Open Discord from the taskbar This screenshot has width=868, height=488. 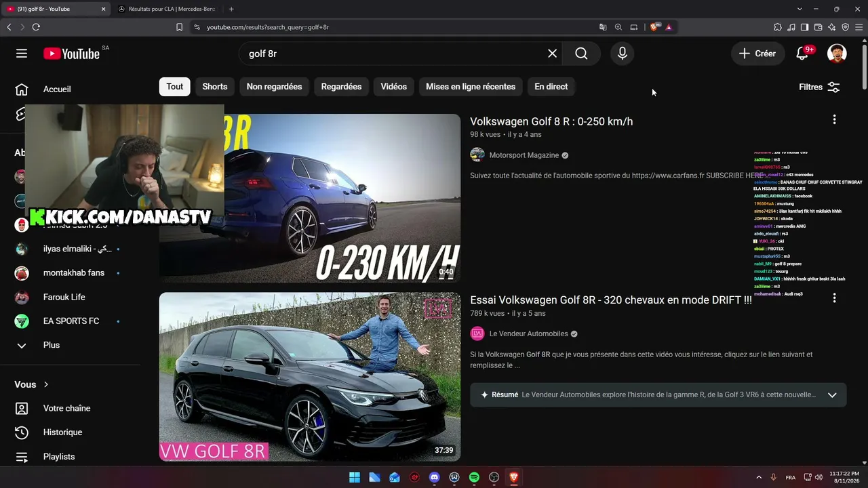[x=435, y=477]
